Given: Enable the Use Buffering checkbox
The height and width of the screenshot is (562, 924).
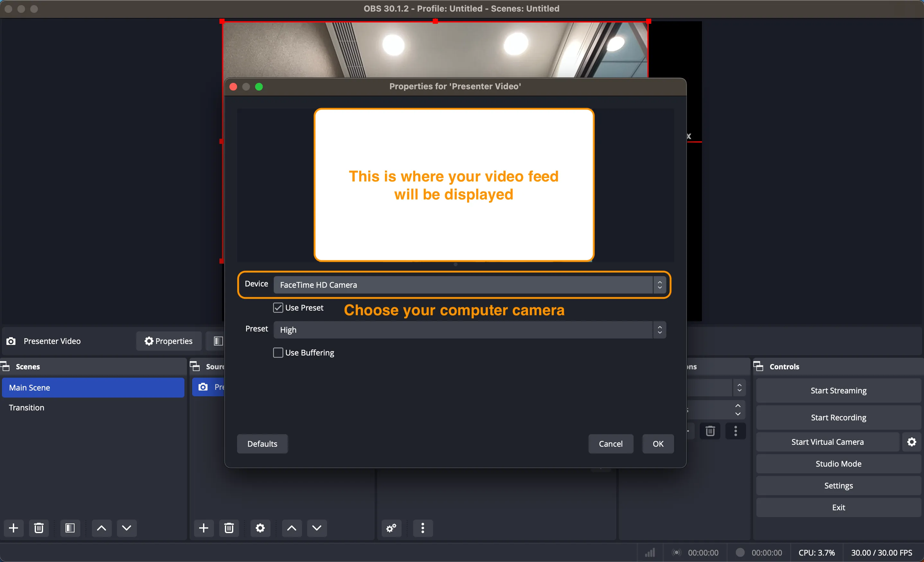Looking at the screenshot, I should pos(278,352).
